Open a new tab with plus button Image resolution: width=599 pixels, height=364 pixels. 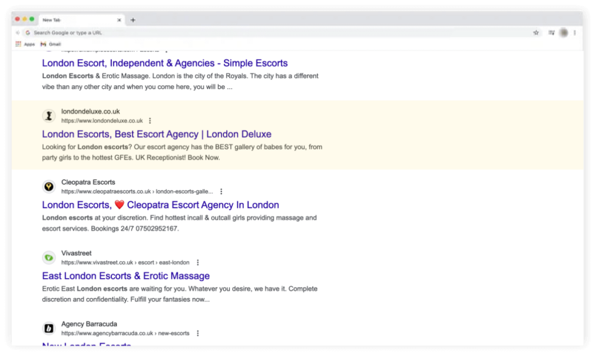pyautogui.click(x=133, y=20)
